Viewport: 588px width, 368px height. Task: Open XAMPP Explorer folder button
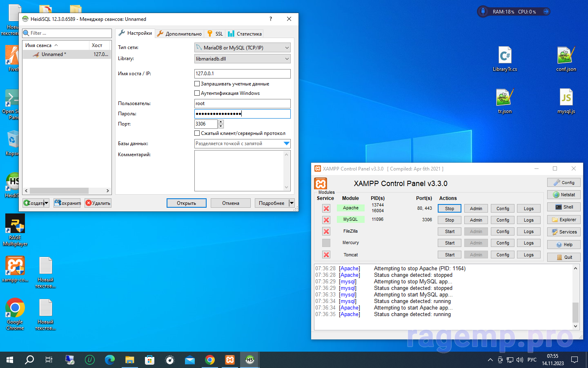563,220
